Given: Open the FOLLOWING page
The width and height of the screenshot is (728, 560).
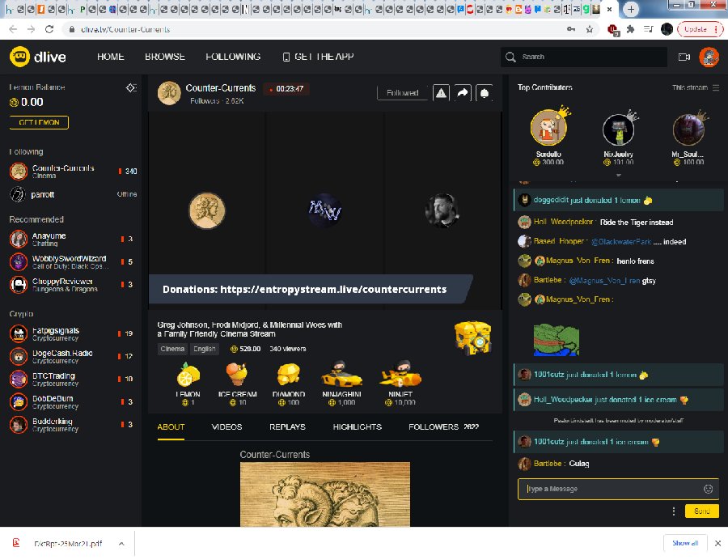Looking at the screenshot, I should point(233,57).
